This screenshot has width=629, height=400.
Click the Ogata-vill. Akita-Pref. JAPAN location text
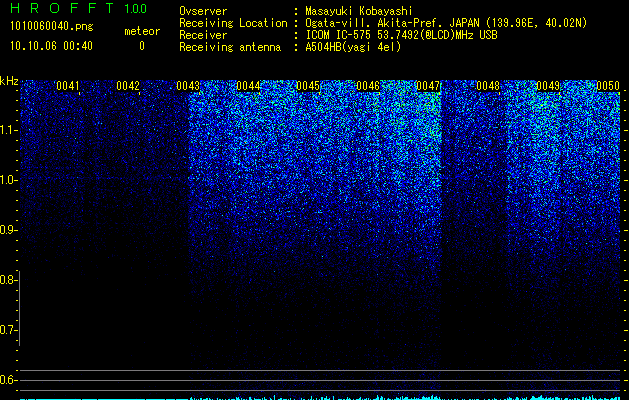coord(446,23)
